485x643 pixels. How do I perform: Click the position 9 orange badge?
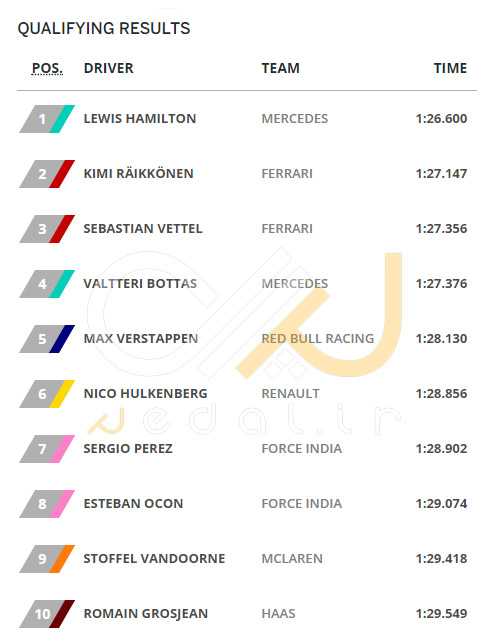[47, 559]
